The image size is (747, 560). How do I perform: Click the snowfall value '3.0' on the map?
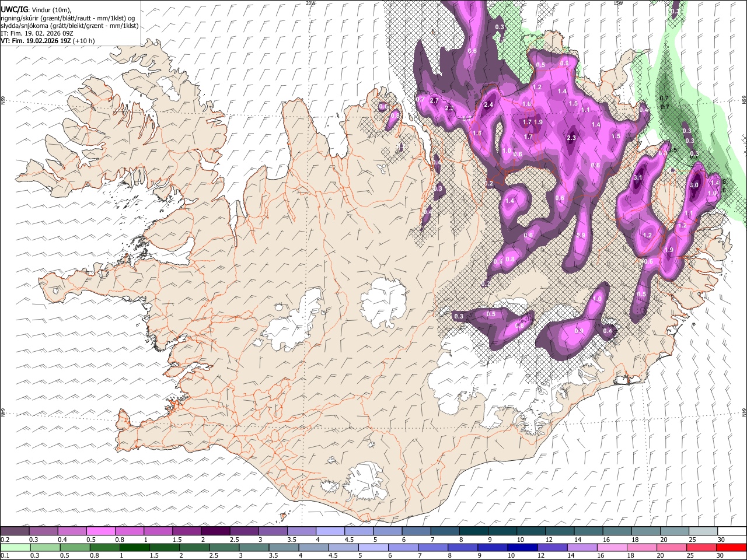(694, 185)
